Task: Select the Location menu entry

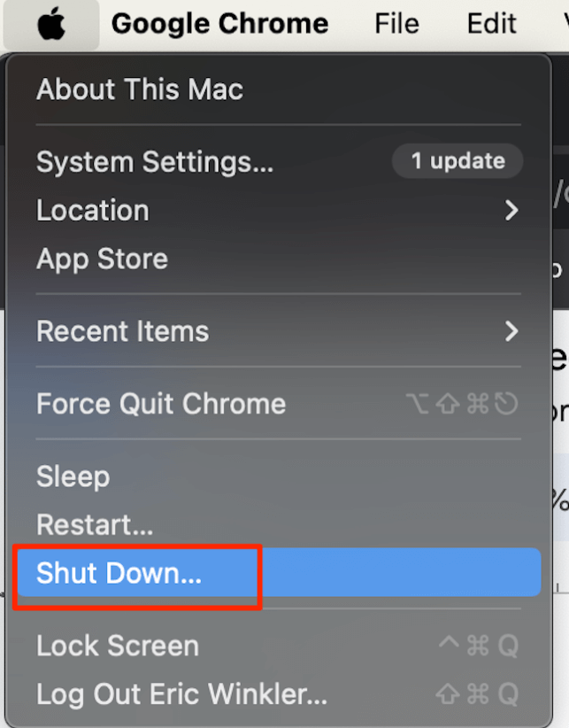Action: 278,210
